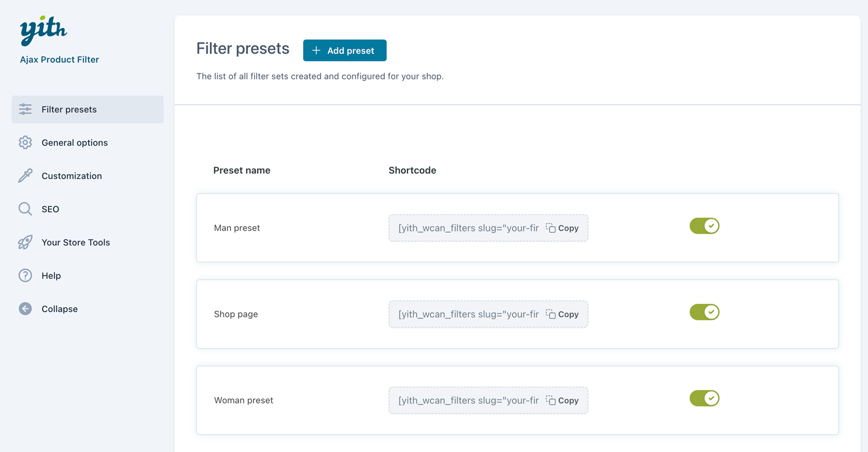This screenshot has height=452, width=868.
Task: Turn off the Shop page toggle
Action: coord(704,313)
